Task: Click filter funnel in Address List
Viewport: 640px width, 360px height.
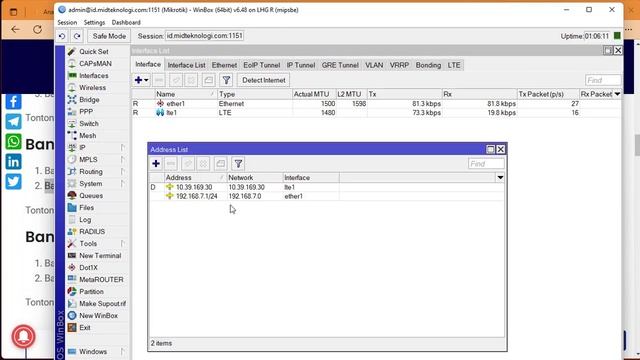Action: click(x=238, y=164)
